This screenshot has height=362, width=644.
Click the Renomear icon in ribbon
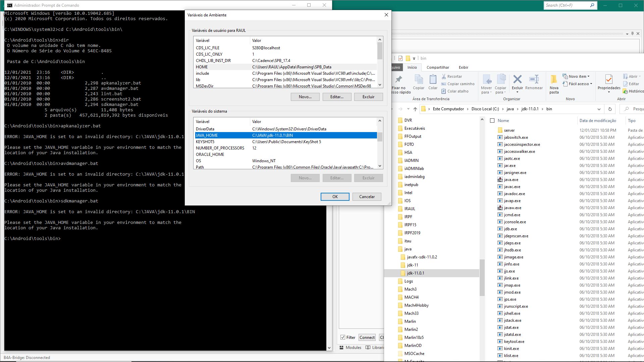point(534,80)
